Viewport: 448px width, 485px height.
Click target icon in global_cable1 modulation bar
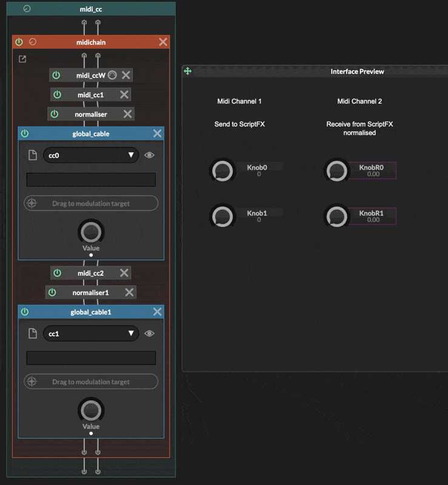32,382
